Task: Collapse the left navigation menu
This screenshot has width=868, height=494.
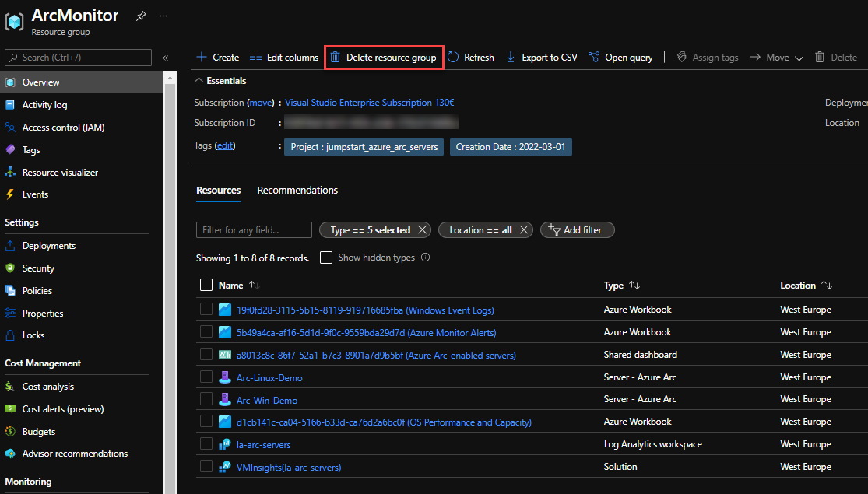Action: point(165,58)
